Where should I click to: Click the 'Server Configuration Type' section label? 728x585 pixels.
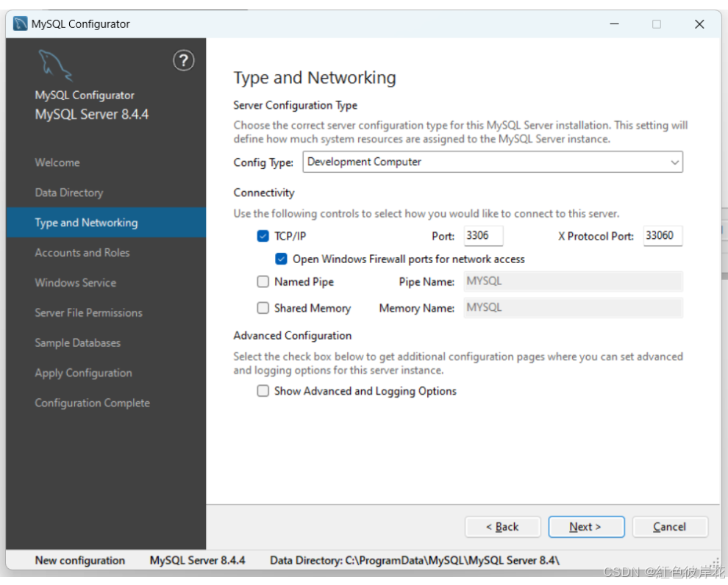click(x=296, y=105)
